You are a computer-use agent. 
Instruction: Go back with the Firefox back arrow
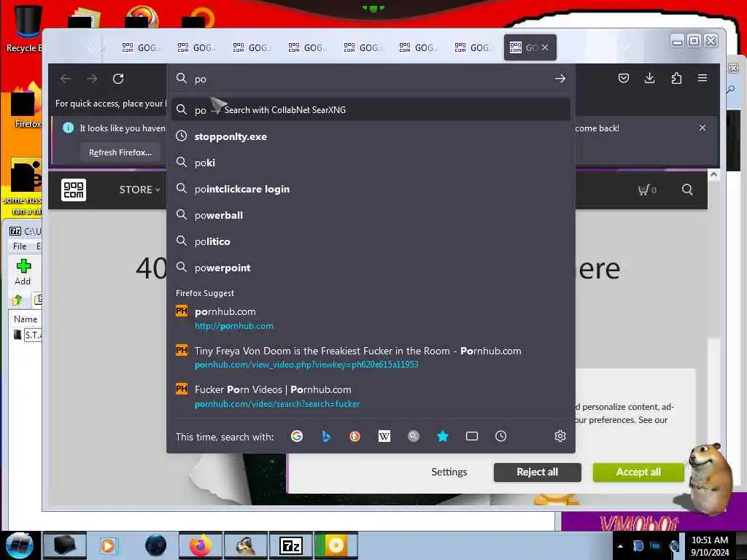(x=66, y=79)
